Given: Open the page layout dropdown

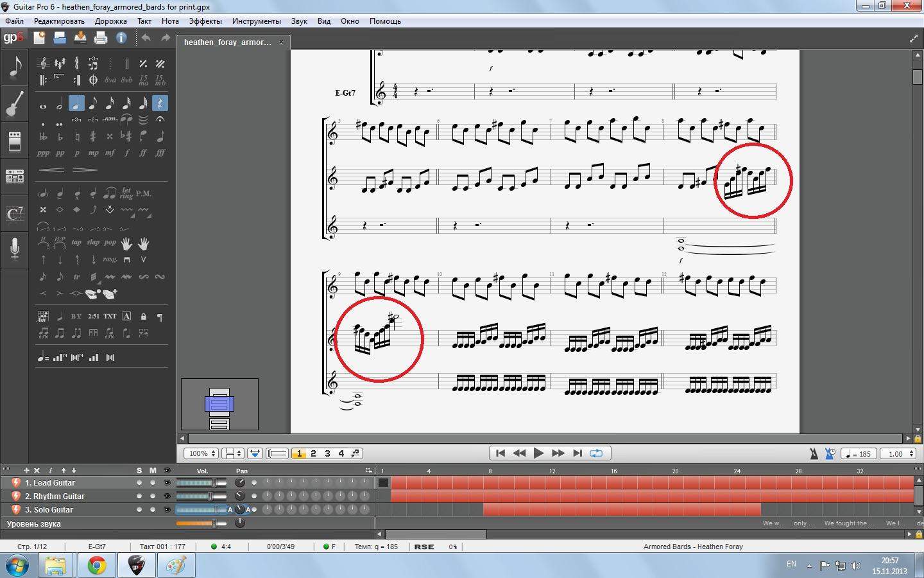Looking at the screenshot, I should click(x=232, y=453).
